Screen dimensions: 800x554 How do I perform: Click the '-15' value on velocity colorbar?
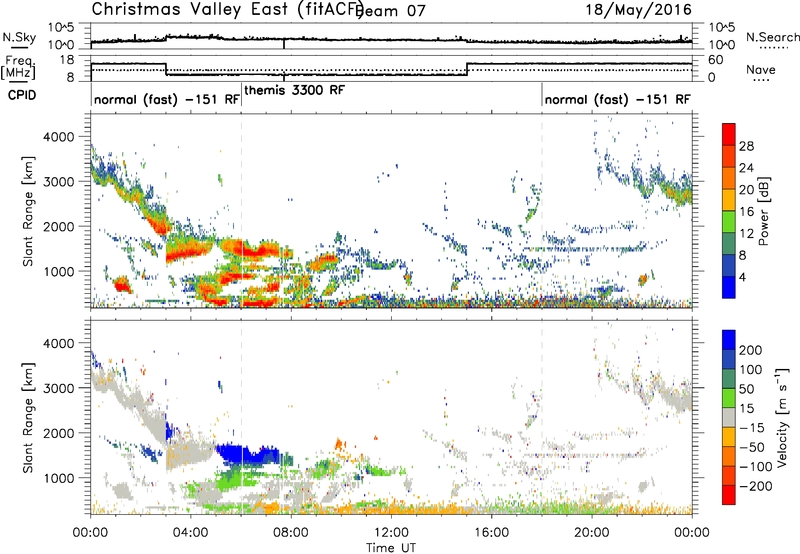pyautogui.click(x=751, y=427)
